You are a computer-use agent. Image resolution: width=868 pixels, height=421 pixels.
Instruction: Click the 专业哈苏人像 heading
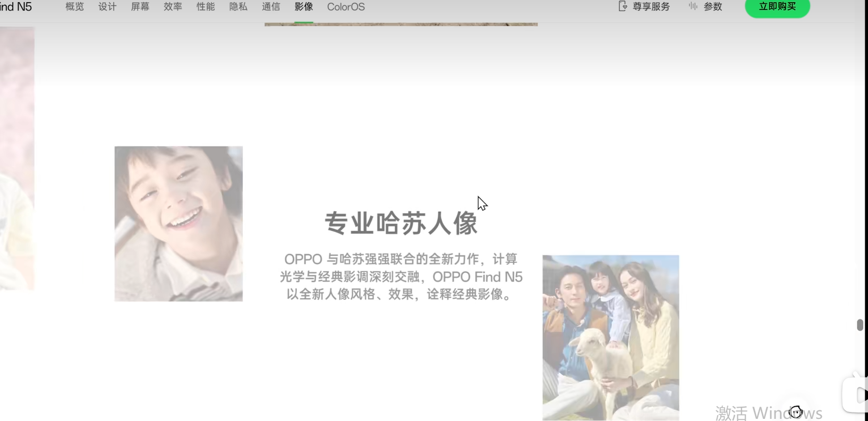tap(401, 223)
